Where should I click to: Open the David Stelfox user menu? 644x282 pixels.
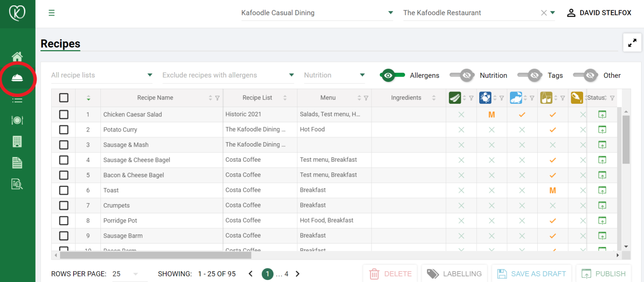pyautogui.click(x=599, y=13)
